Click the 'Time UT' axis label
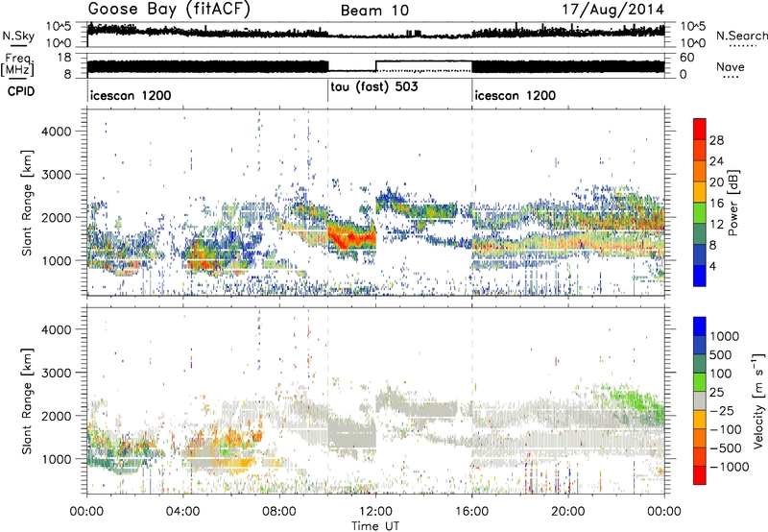The width and height of the screenshot is (768, 532). [x=375, y=525]
